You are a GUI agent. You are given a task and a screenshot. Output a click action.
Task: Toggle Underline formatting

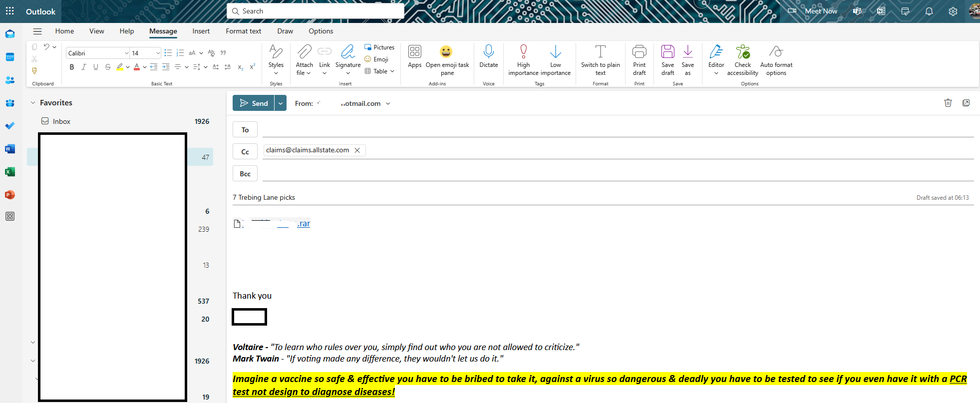pyautogui.click(x=96, y=67)
